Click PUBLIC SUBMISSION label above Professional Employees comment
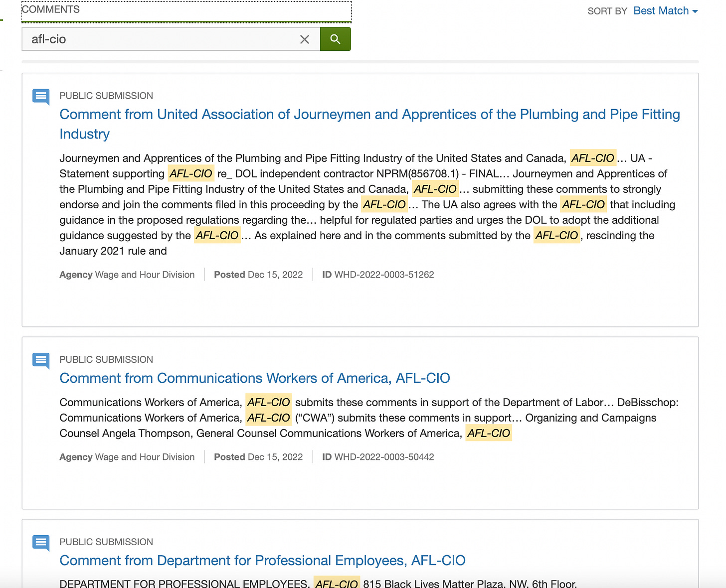Screen dimensions: 726x588 [x=106, y=542]
